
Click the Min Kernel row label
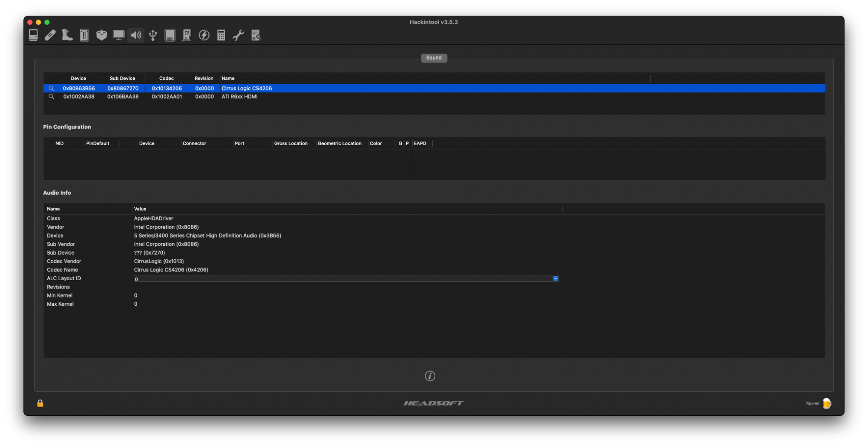coord(59,295)
